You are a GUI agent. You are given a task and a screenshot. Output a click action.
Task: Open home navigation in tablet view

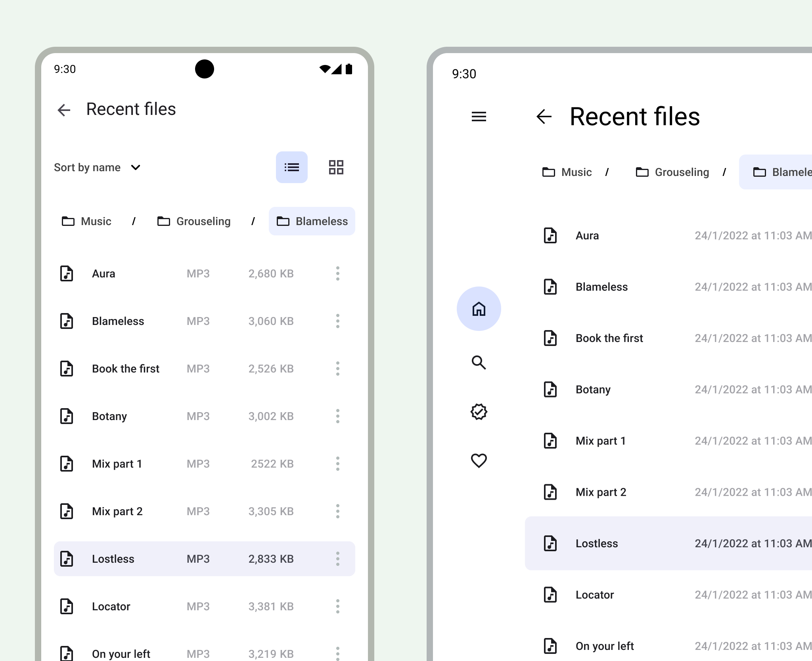point(479,309)
